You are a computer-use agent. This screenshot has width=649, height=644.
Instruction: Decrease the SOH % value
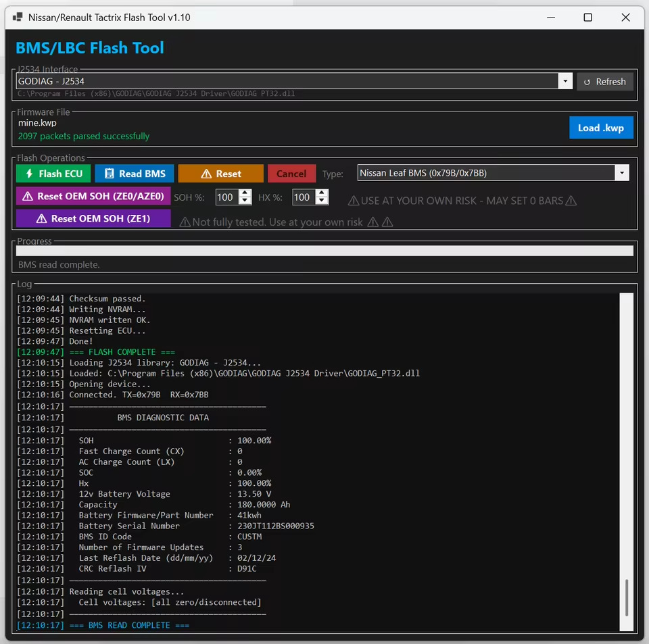[245, 201]
